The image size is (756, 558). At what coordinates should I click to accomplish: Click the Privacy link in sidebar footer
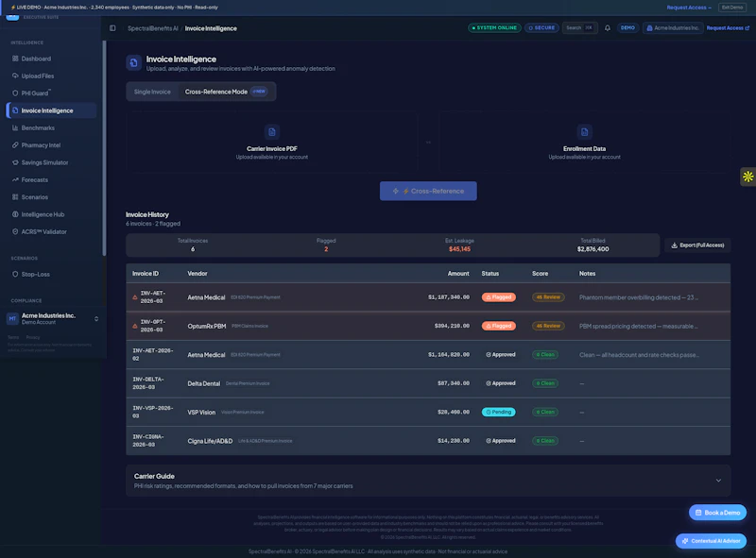pyautogui.click(x=33, y=337)
